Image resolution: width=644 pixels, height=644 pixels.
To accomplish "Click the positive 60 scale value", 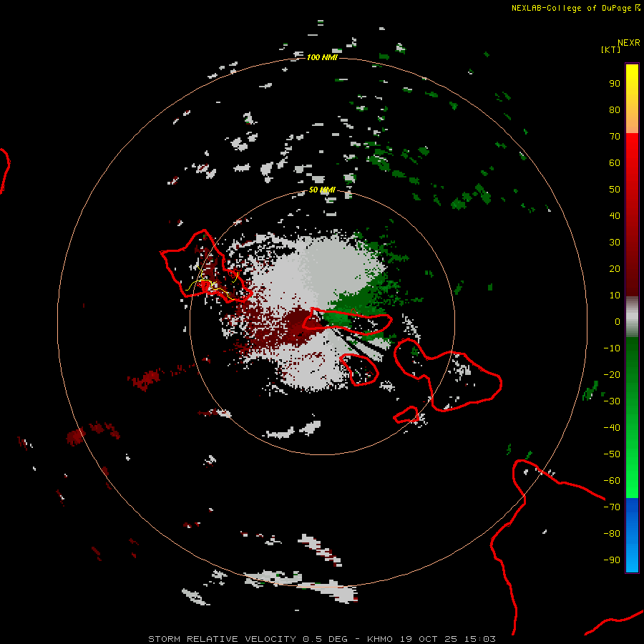I will (x=615, y=163).
